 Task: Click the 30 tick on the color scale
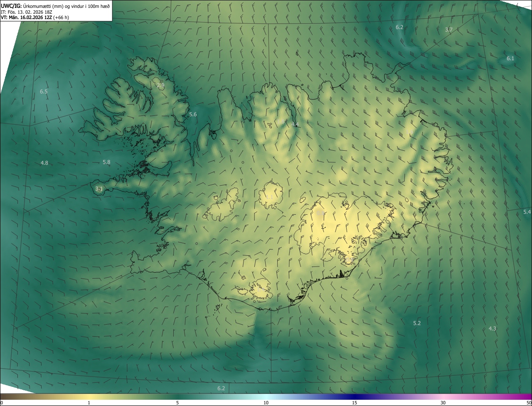[x=443, y=403]
